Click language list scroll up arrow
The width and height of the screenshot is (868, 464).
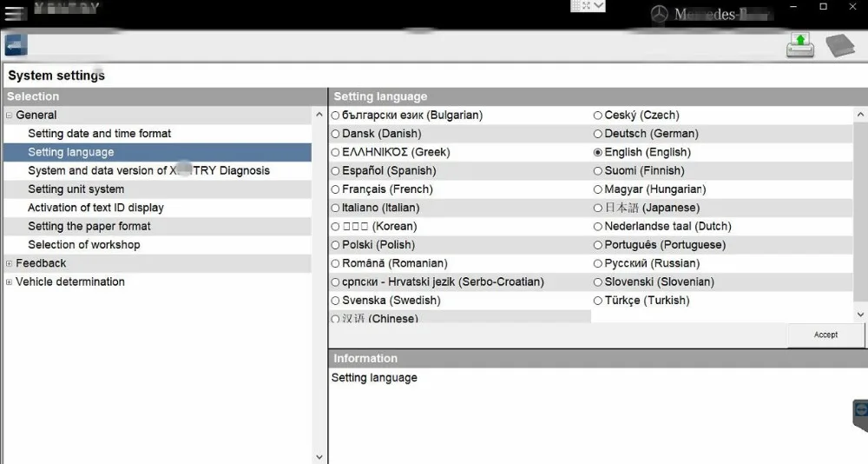point(860,115)
